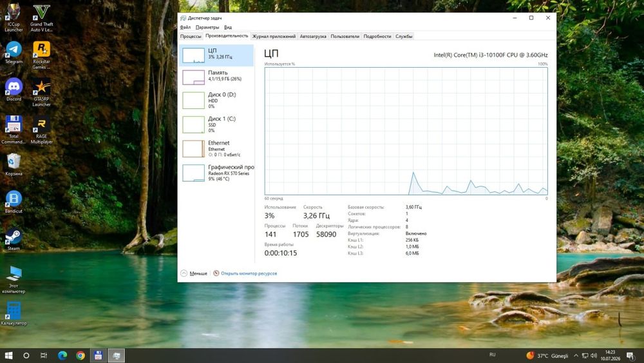The width and height of the screenshot is (644, 363).
Task: Open the Параметры menu
Action: click(x=207, y=27)
